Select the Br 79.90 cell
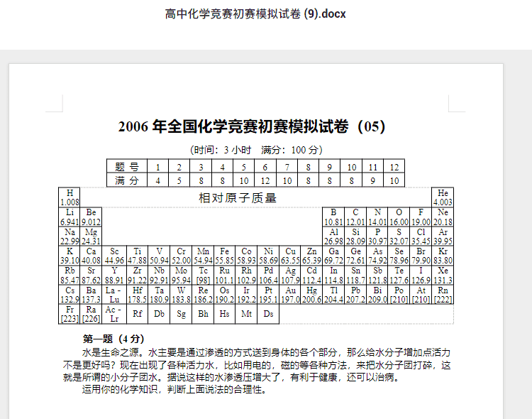This screenshot has width=532, height=419. click(421, 256)
